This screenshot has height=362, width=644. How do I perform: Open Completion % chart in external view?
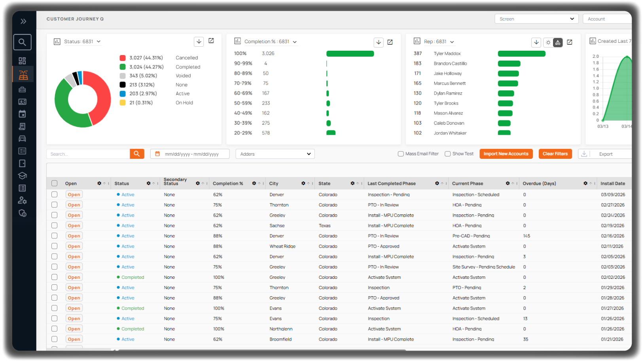[x=390, y=42]
